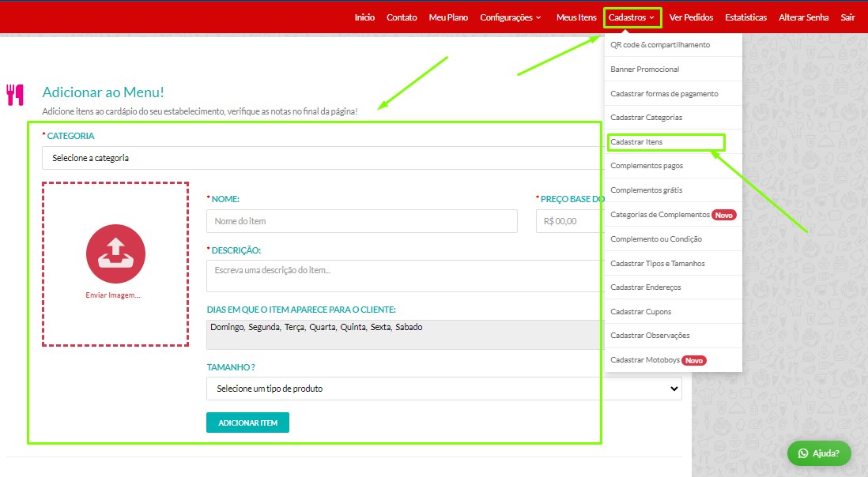Open Cadastrar Cupons from the dropdown
The image size is (868, 477).
640,312
